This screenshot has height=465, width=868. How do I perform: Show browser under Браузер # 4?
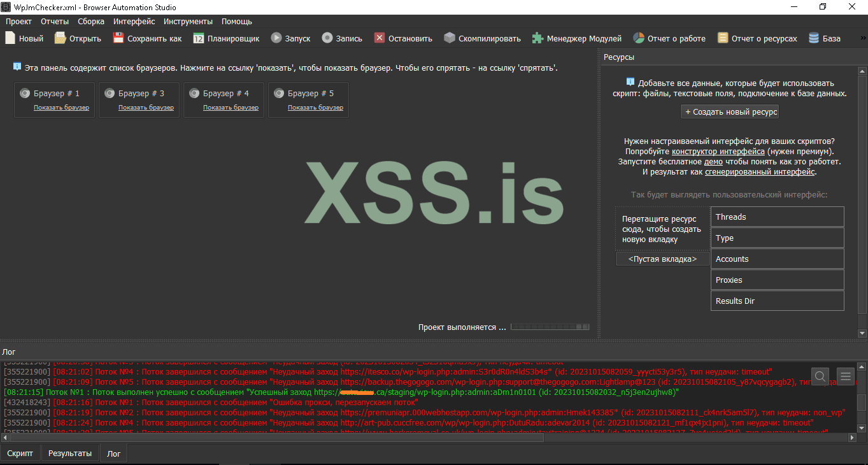coord(231,108)
